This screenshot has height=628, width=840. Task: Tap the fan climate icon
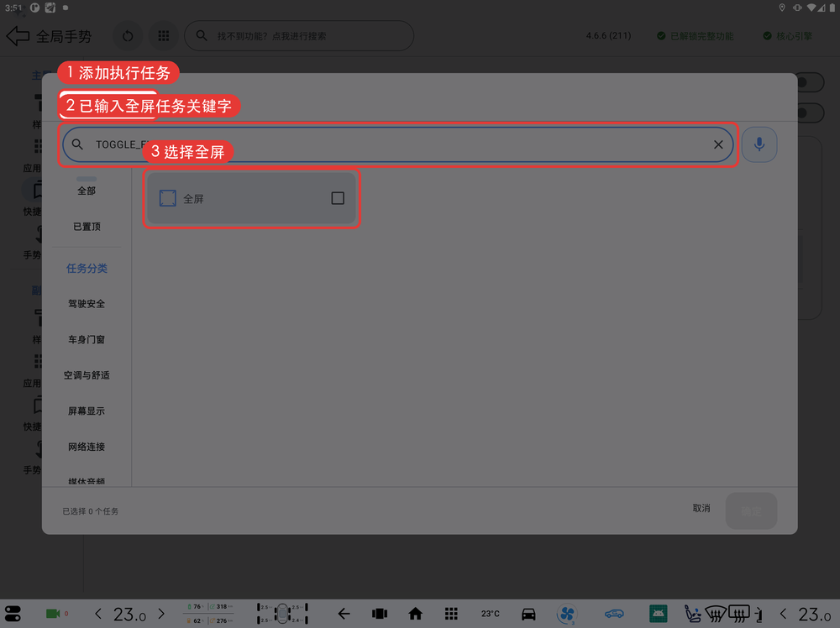pos(567,614)
